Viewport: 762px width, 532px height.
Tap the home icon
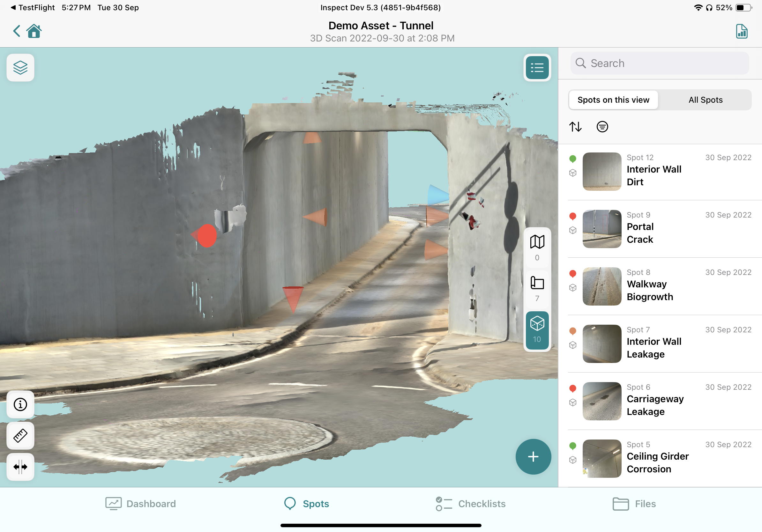click(x=34, y=31)
